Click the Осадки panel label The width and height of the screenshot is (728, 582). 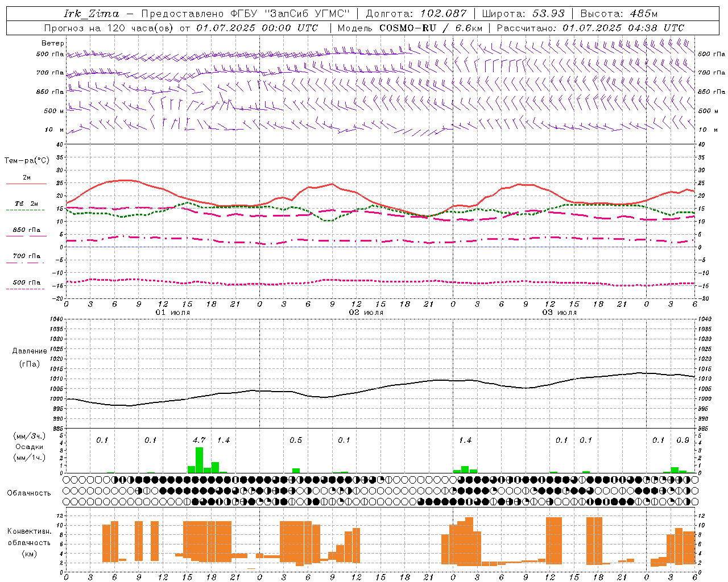pos(30,447)
